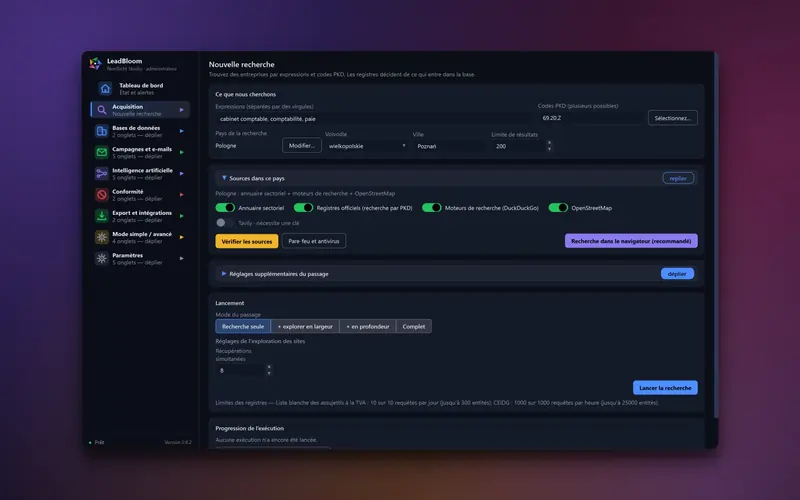Click the Sélectionnez... PKD button
800x500 pixels.
672,118
